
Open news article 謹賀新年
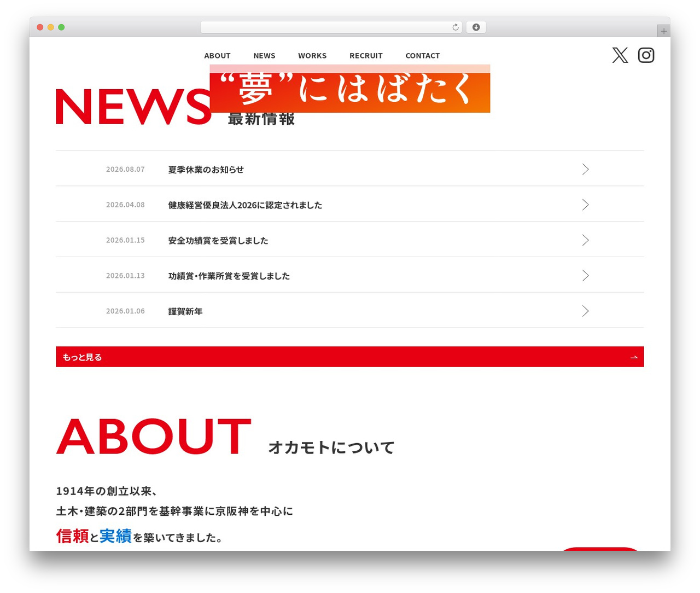pyautogui.click(x=350, y=311)
